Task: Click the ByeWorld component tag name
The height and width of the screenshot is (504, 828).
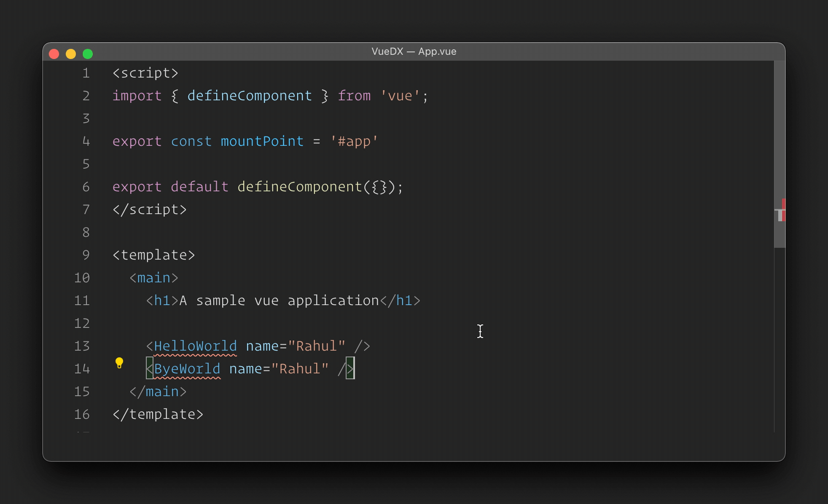Action: click(187, 369)
